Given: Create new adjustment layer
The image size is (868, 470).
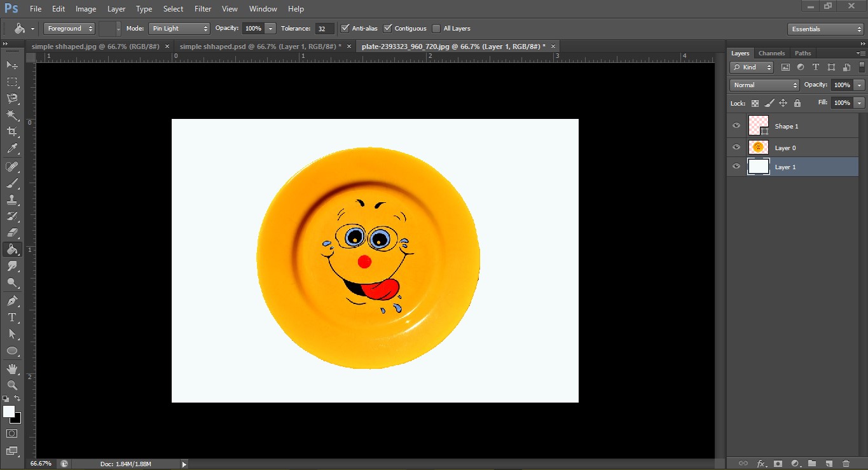Looking at the screenshot, I should (794, 464).
